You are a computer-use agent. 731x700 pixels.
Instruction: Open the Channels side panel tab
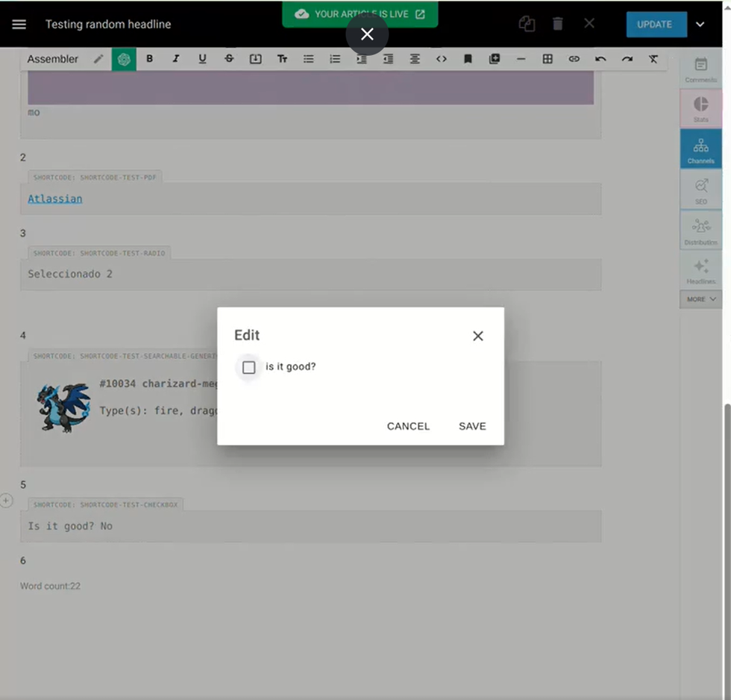pos(700,149)
